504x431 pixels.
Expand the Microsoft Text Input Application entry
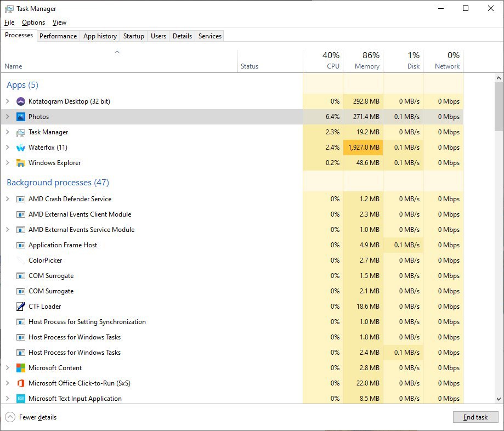click(7, 399)
